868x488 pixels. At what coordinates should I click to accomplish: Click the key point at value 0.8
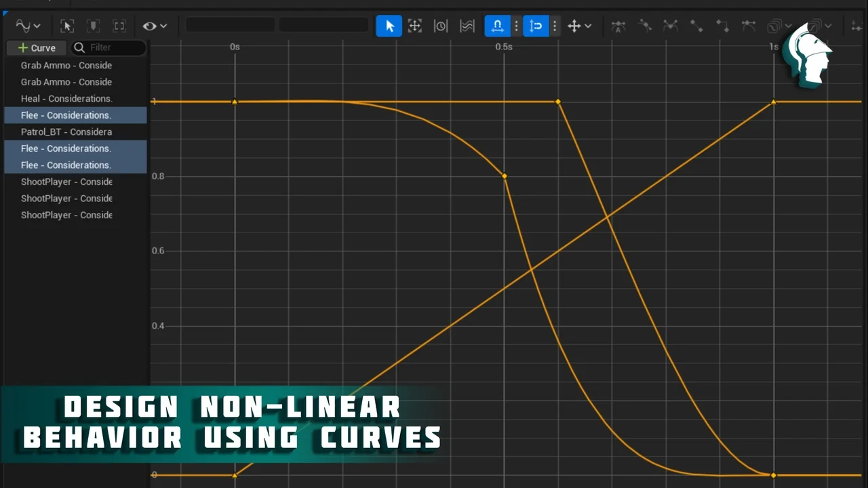(x=505, y=176)
